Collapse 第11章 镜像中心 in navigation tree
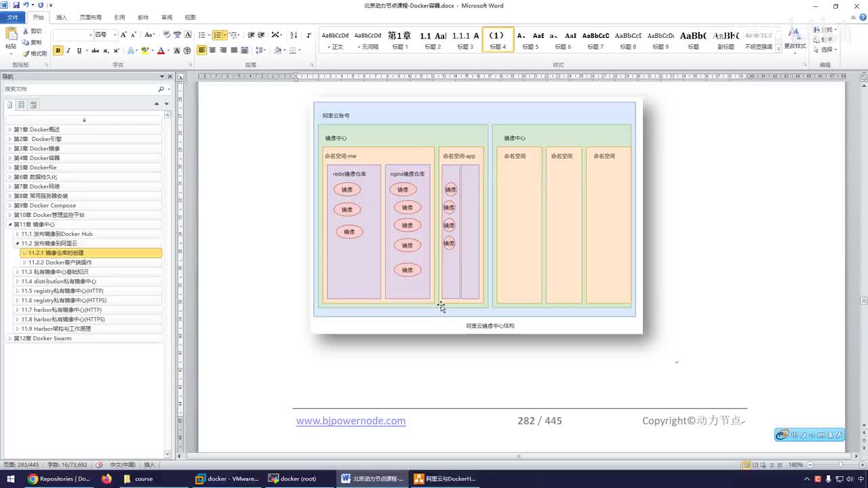 click(x=10, y=224)
